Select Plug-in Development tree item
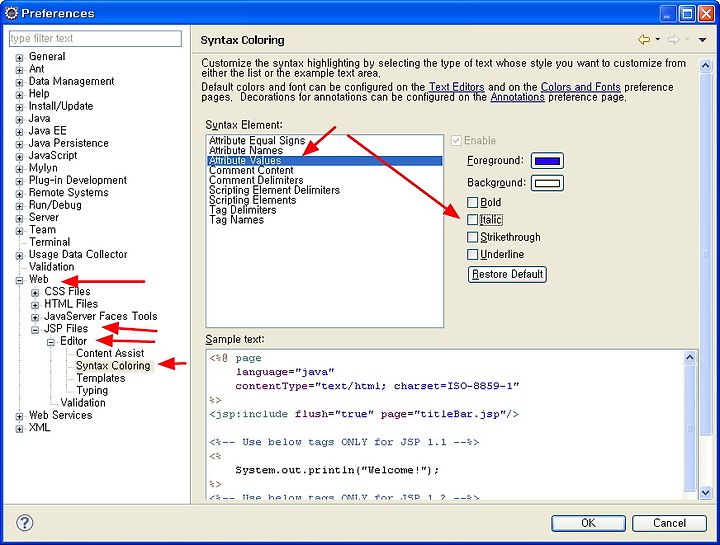This screenshot has height=545, width=720. click(78, 180)
